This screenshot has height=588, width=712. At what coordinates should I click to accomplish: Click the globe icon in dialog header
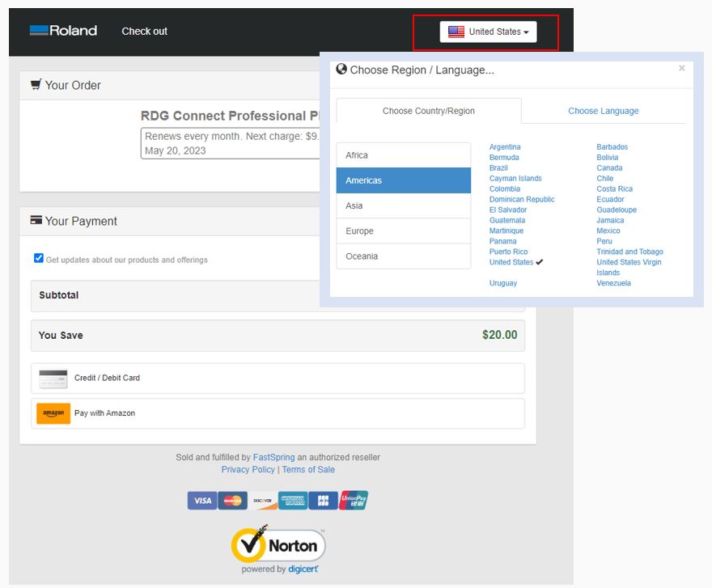(x=341, y=69)
